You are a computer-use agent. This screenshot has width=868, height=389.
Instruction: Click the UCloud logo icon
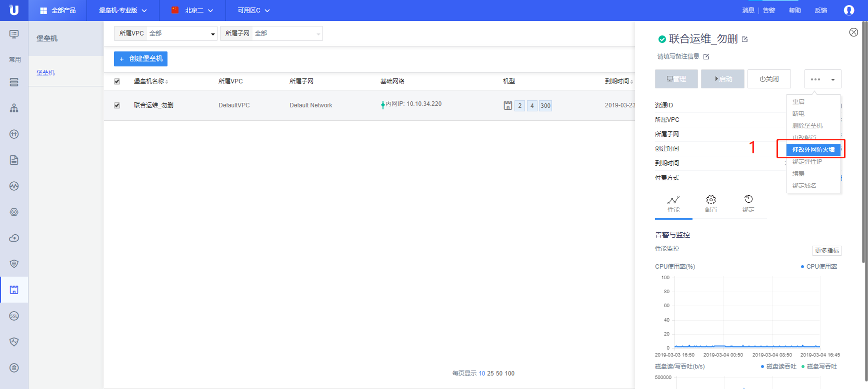[14, 10]
